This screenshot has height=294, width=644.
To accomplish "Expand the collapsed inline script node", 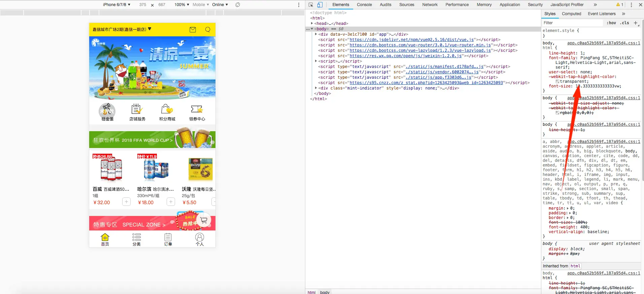I will [x=316, y=61].
